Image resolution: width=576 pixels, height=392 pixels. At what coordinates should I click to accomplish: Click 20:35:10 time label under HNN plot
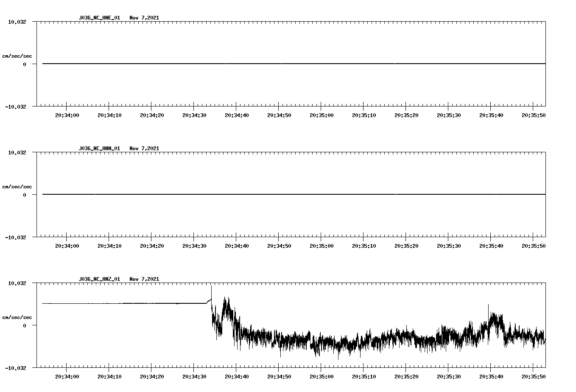click(364, 246)
